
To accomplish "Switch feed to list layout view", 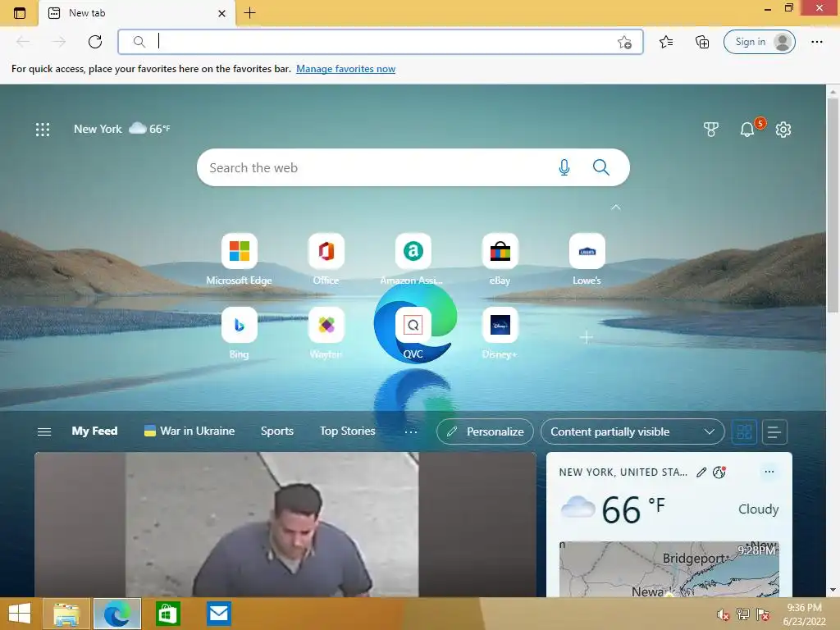I will [x=774, y=431].
